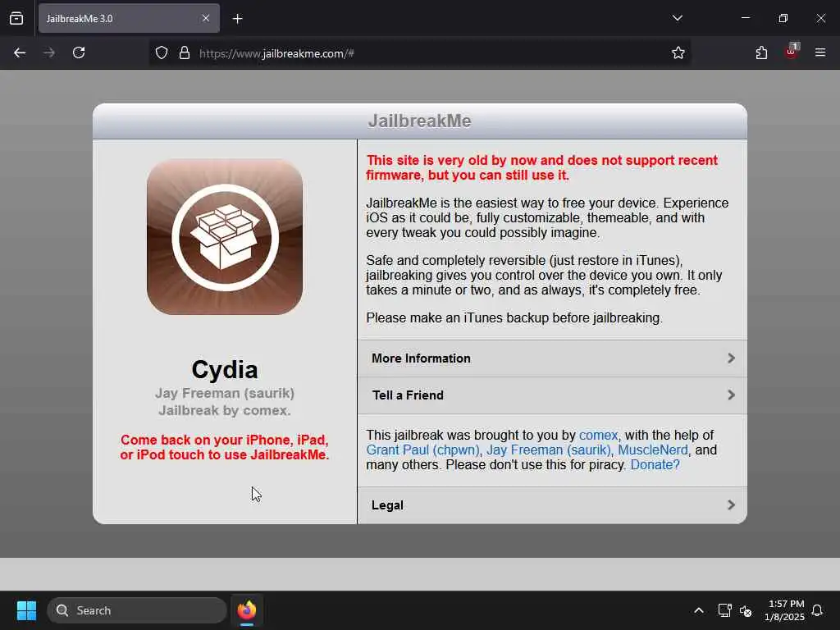Follow the comex link
Image resolution: width=840 pixels, height=630 pixels.
(598, 435)
